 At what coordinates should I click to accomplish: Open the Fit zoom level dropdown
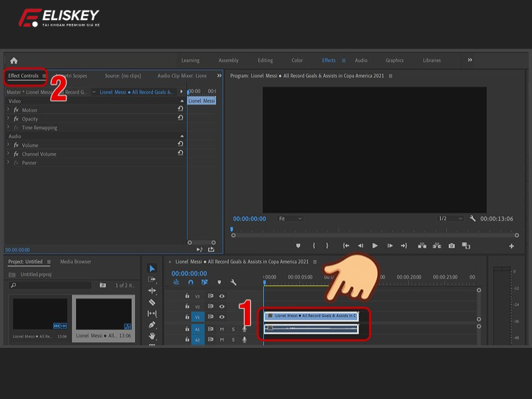[x=289, y=217]
